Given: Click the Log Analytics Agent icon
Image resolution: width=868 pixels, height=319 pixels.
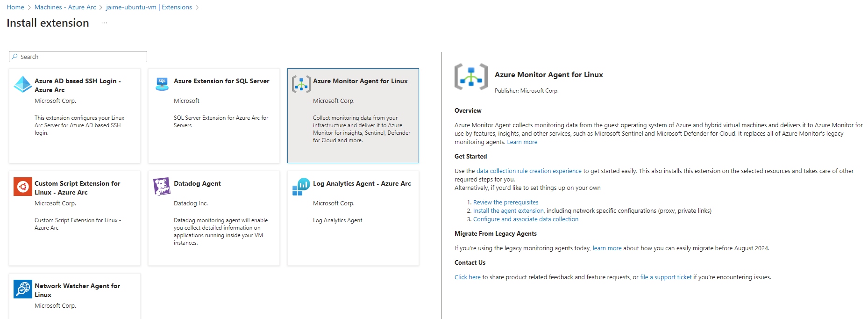Looking at the screenshot, I should coord(301,187).
